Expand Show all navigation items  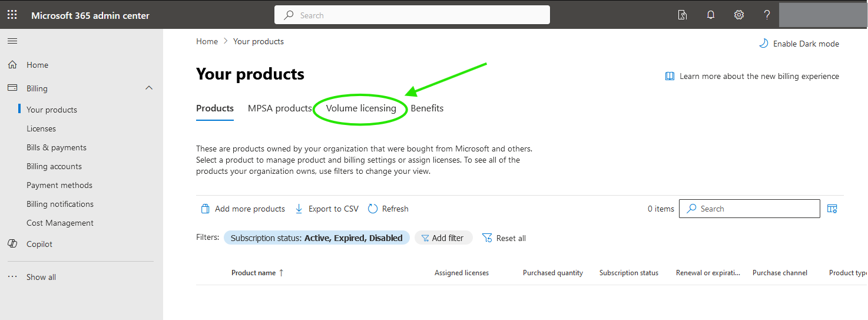click(41, 277)
